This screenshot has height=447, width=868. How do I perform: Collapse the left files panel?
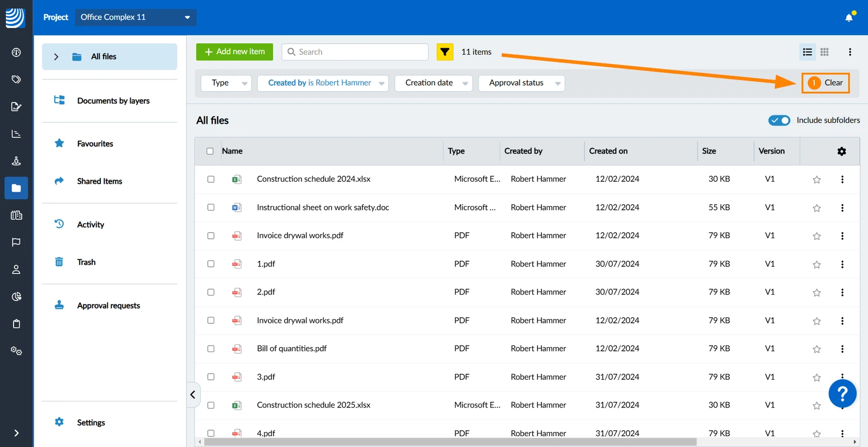tap(193, 395)
